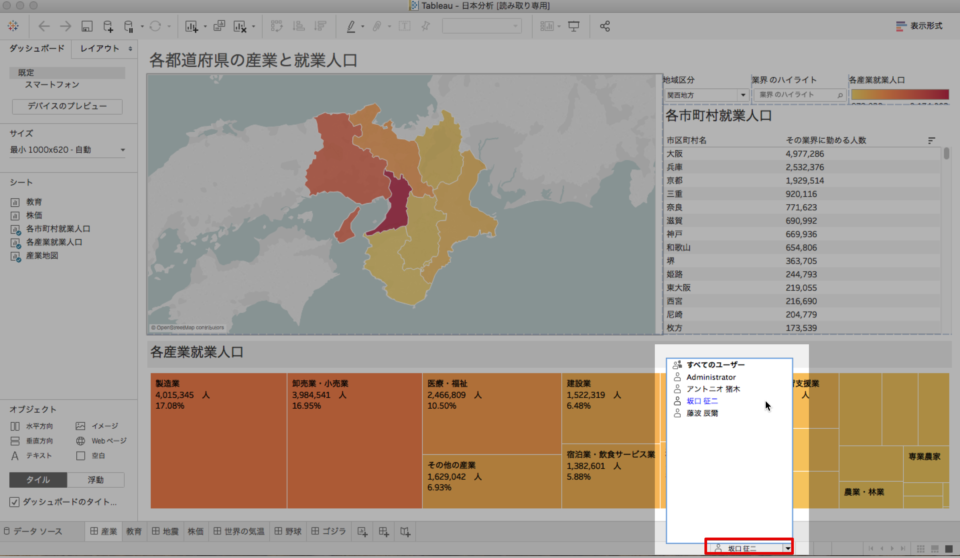
Task: Click the save workbook icon
Action: [x=87, y=26]
